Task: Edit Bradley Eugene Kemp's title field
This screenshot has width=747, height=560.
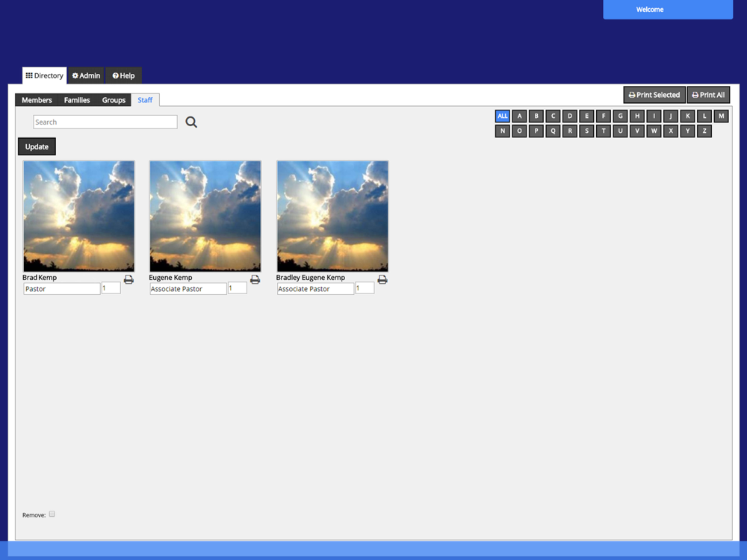Action: tap(315, 288)
